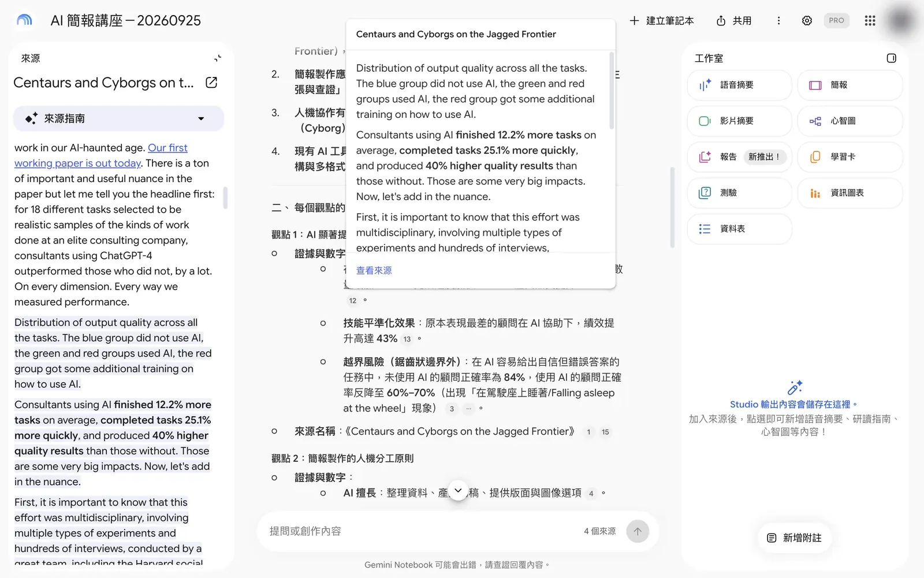Open citation 4 after AI 擅長 line

point(591,494)
